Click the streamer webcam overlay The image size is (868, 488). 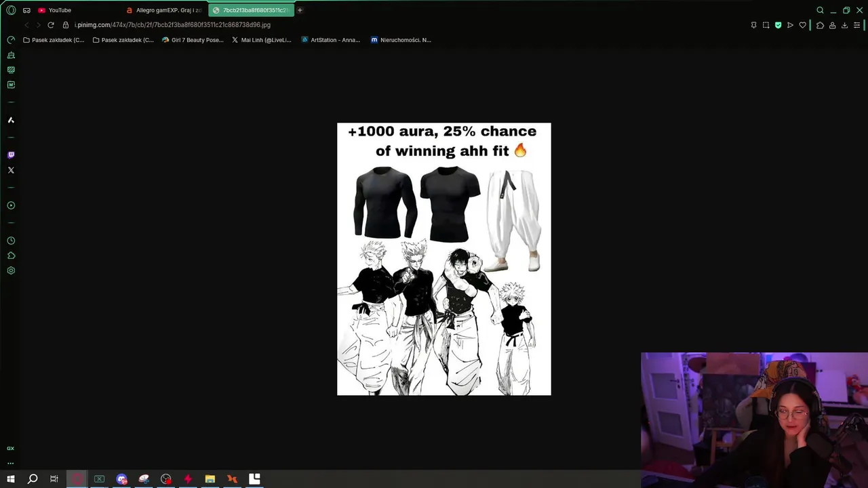[x=754, y=420]
